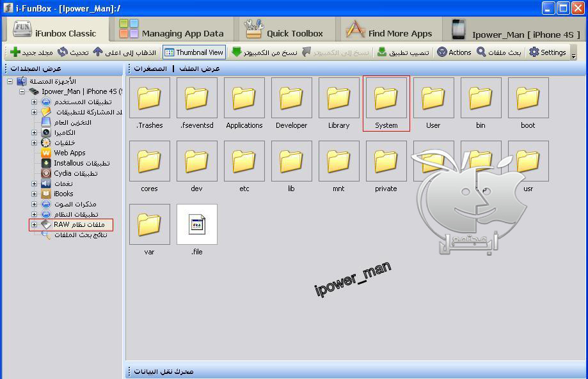This screenshot has height=379, width=588.
Task: Expand the voice memos tree node
Action: tap(34, 204)
